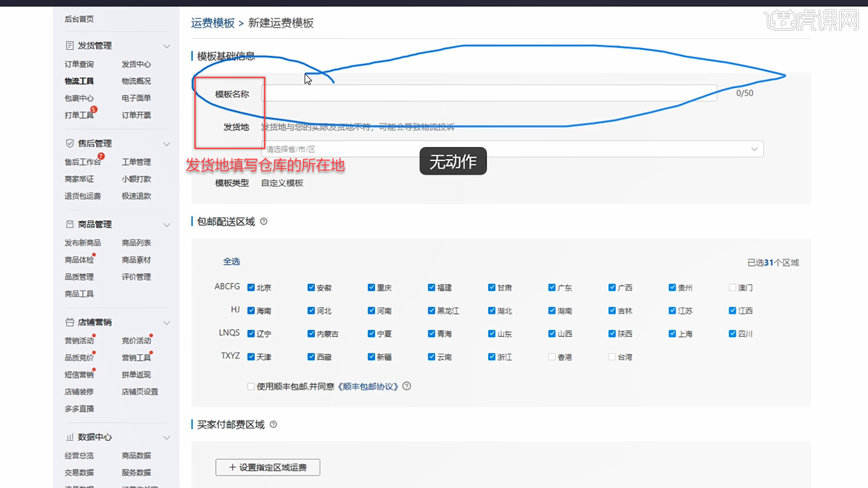Click 全选 to select all regions

pyautogui.click(x=231, y=262)
